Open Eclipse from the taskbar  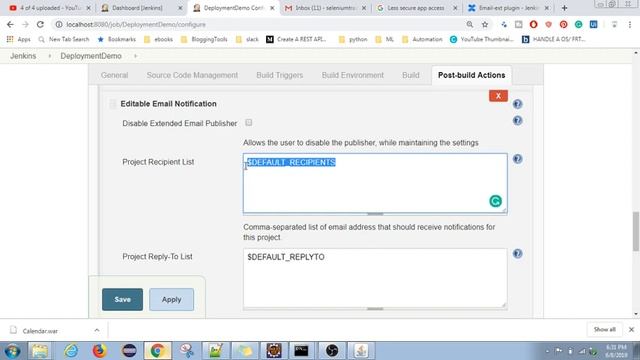(x=129, y=351)
